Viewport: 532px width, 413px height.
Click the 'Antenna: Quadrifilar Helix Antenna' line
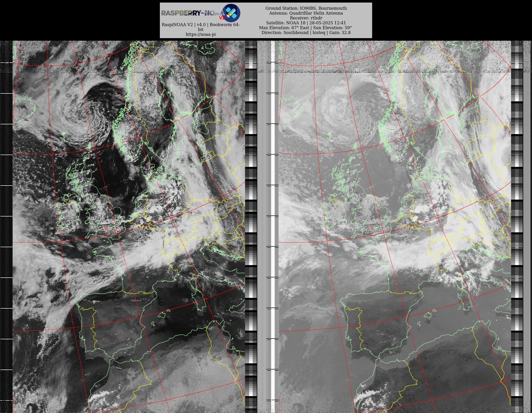point(306,13)
